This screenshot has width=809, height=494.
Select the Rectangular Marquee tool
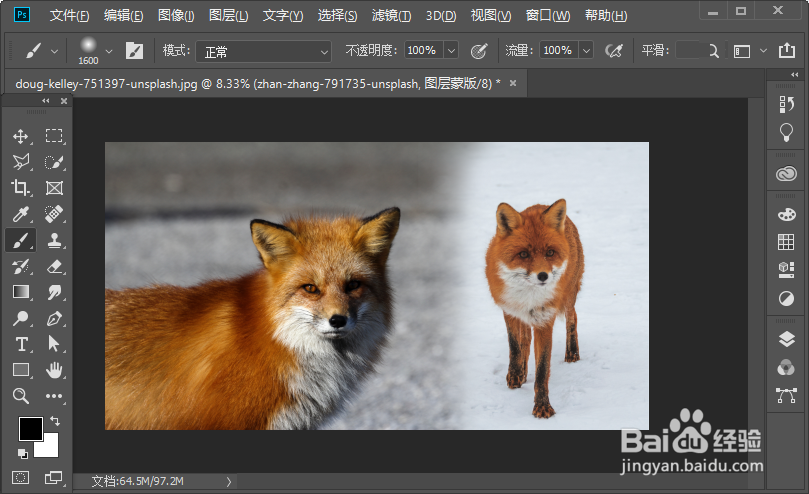click(54, 136)
